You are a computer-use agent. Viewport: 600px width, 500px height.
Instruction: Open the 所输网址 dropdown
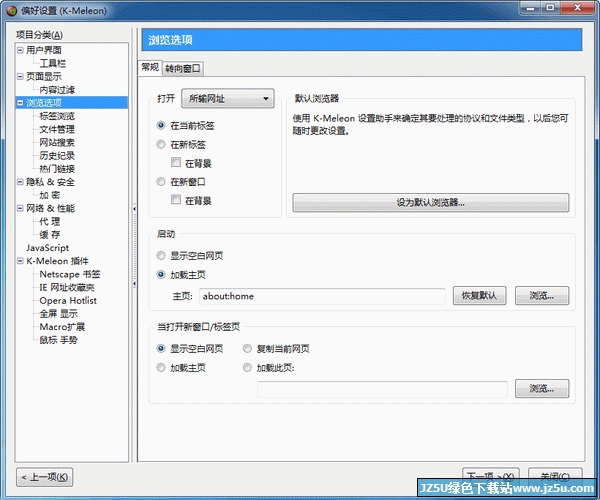pyautogui.click(x=228, y=99)
